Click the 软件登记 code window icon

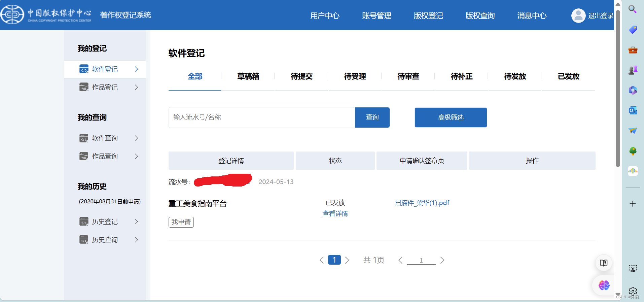click(x=84, y=69)
